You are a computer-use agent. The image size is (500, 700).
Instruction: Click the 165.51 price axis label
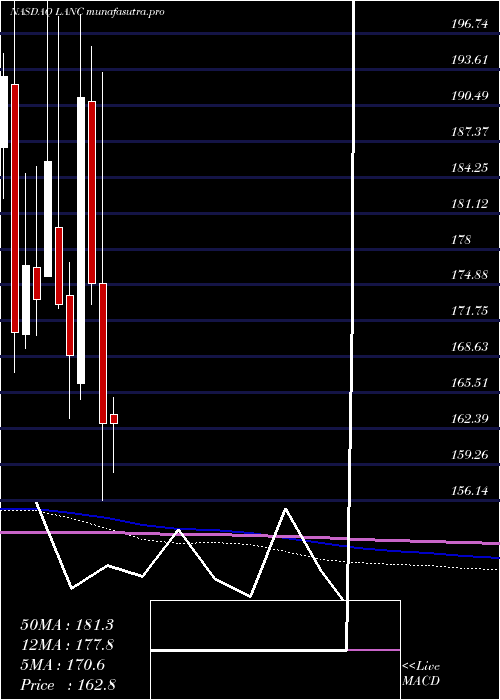click(x=470, y=383)
